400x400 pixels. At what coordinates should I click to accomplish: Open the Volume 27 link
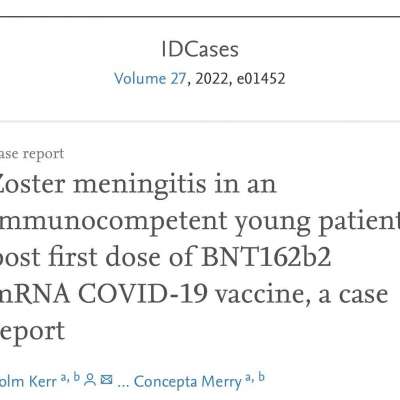coord(150,79)
